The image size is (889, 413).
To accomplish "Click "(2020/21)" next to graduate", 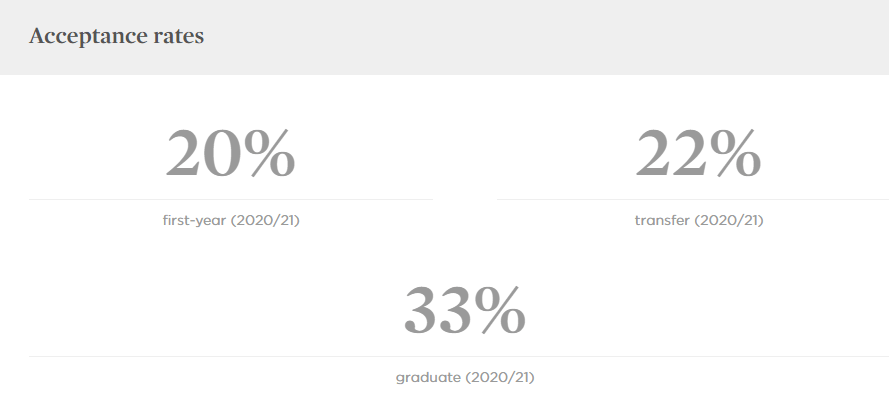I will pos(500,378).
